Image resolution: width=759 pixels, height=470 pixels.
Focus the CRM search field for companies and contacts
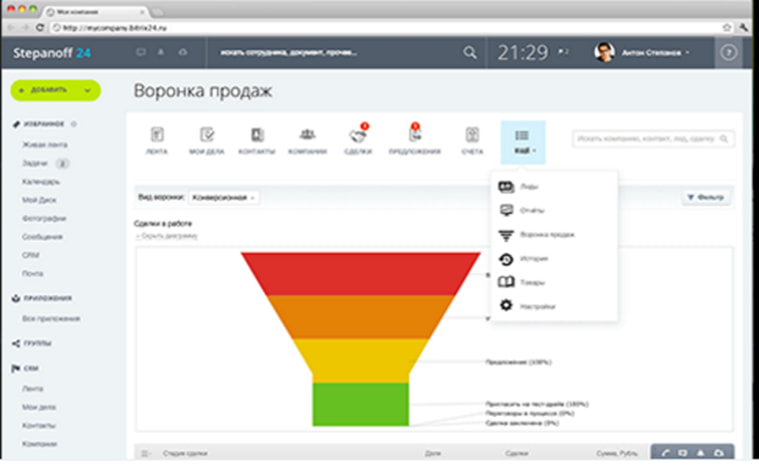[653, 139]
